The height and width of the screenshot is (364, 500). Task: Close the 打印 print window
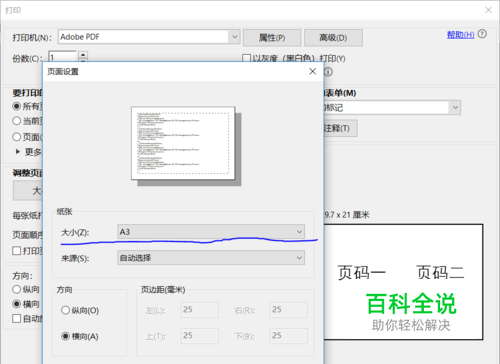[488, 10]
